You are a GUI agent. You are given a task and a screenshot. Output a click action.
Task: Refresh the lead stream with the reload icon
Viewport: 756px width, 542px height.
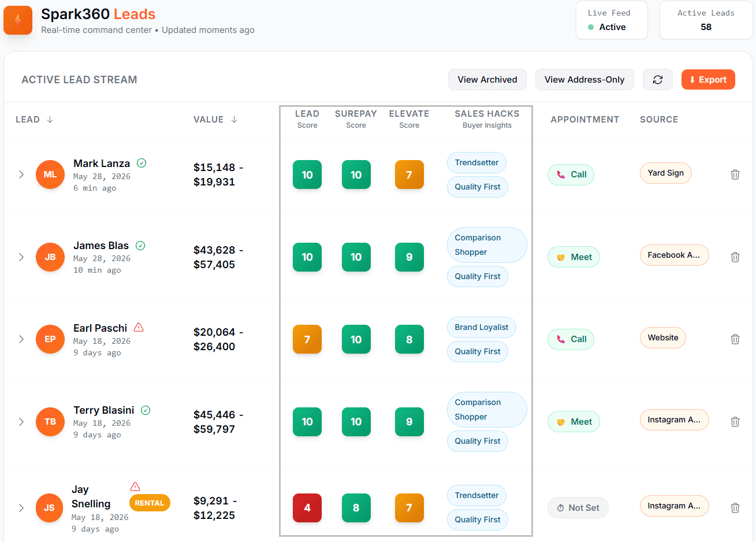click(658, 80)
